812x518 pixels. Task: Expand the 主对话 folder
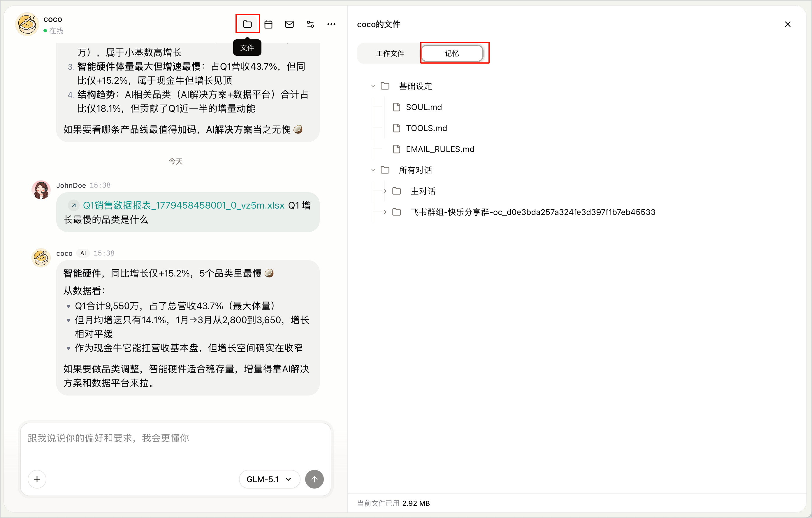point(385,191)
